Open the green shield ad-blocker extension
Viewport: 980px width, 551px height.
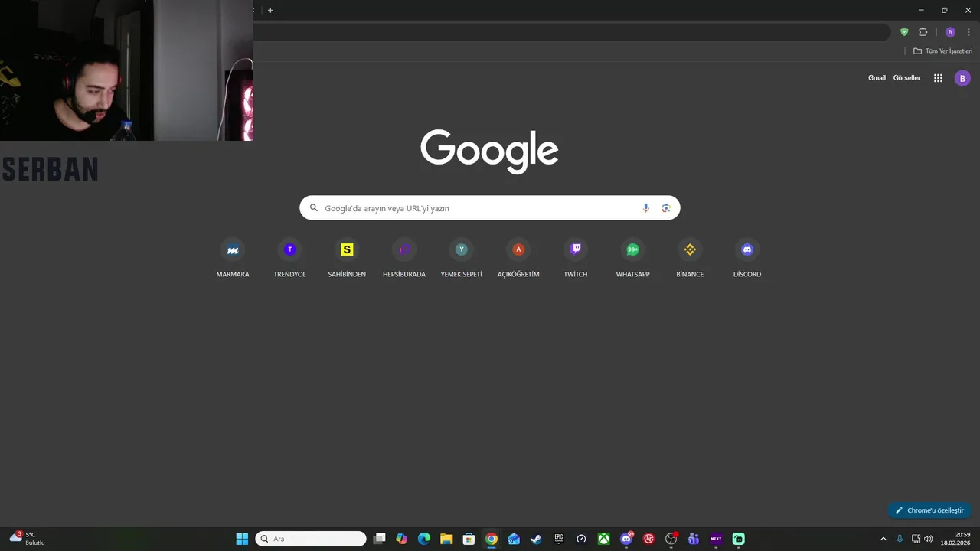point(904,32)
